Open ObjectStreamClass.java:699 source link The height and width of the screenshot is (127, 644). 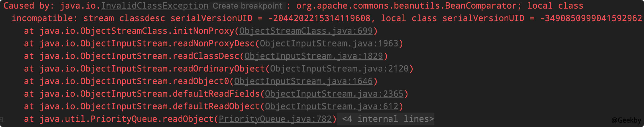[306, 31]
